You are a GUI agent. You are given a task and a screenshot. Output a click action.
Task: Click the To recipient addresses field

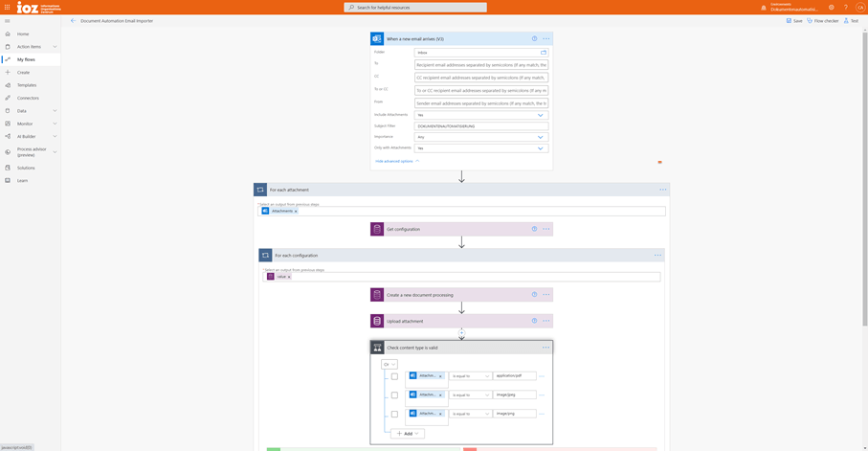pos(481,65)
